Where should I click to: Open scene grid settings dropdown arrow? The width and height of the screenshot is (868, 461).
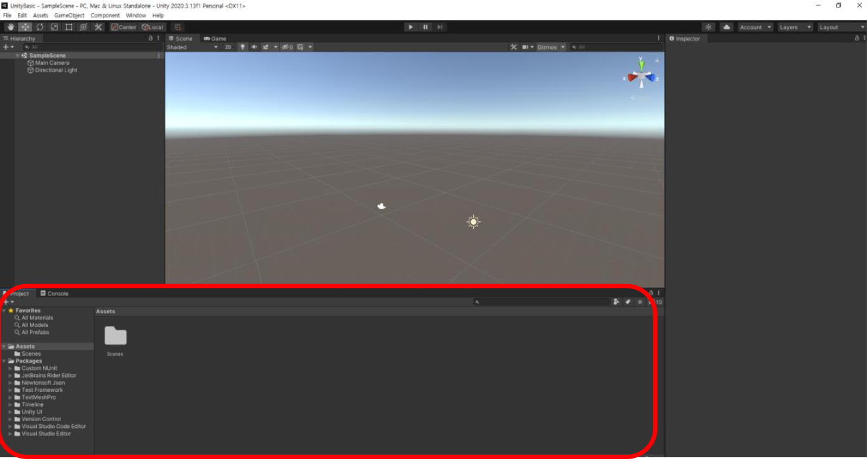pyautogui.click(x=310, y=47)
